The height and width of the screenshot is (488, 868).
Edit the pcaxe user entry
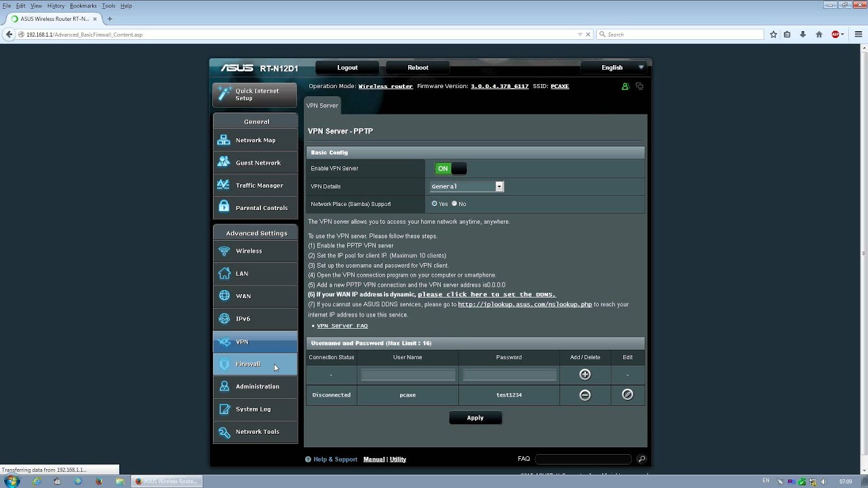point(627,394)
